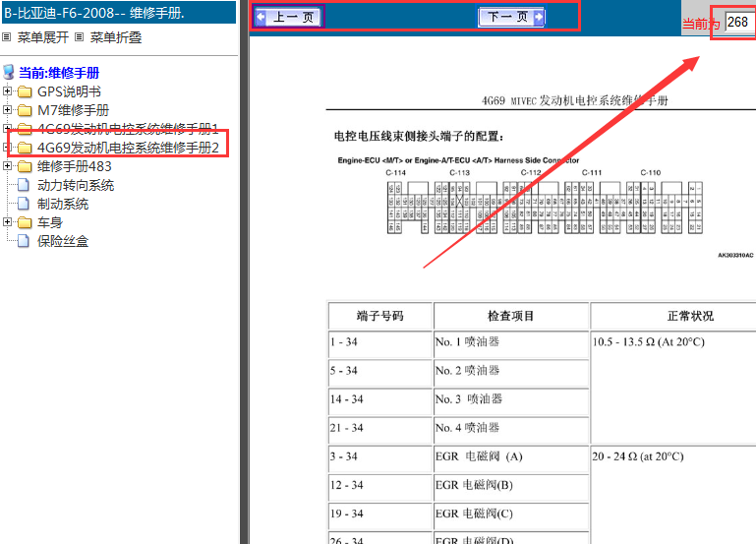Screen dimensions: 756x544
Task: Open the 保险丝盒 page
Action: 63,241
